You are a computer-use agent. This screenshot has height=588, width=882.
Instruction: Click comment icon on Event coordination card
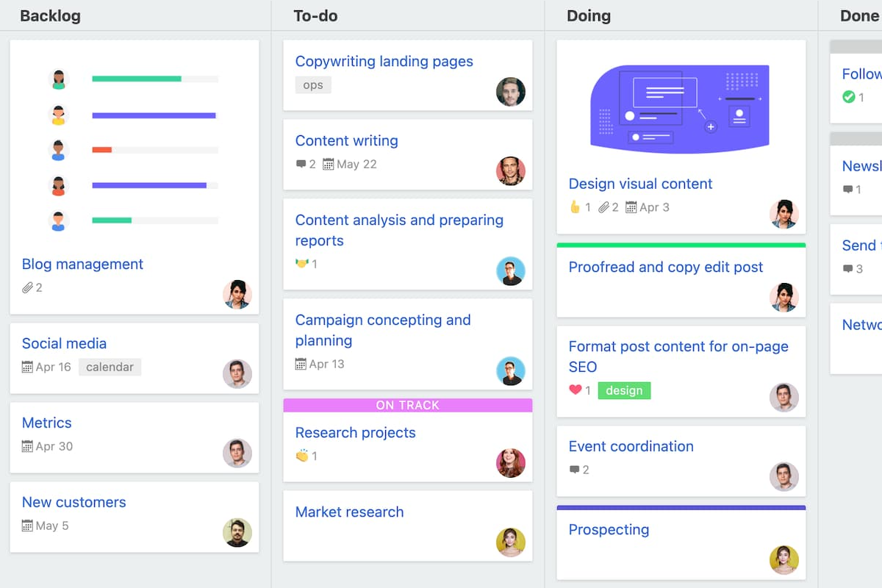[574, 470]
